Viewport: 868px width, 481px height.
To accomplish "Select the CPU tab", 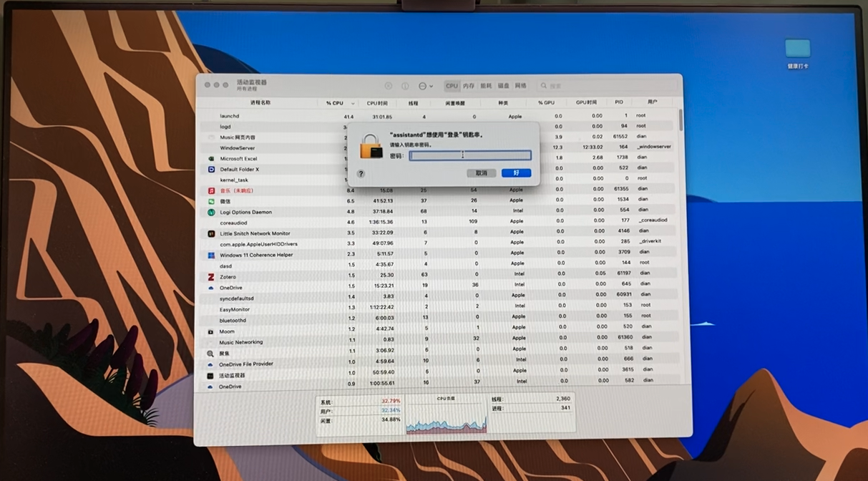I will (x=452, y=86).
